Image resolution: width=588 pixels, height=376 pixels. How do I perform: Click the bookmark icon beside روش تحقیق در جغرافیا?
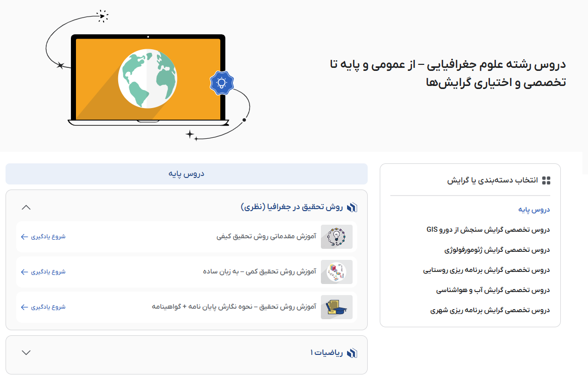coord(352,207)
